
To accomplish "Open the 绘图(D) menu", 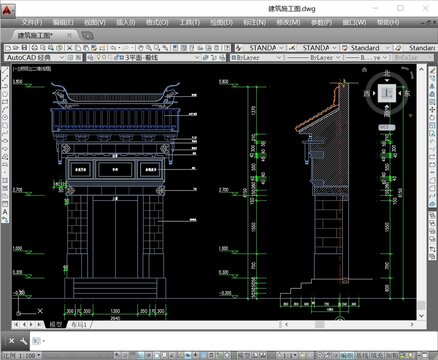I will click(221, 23).
